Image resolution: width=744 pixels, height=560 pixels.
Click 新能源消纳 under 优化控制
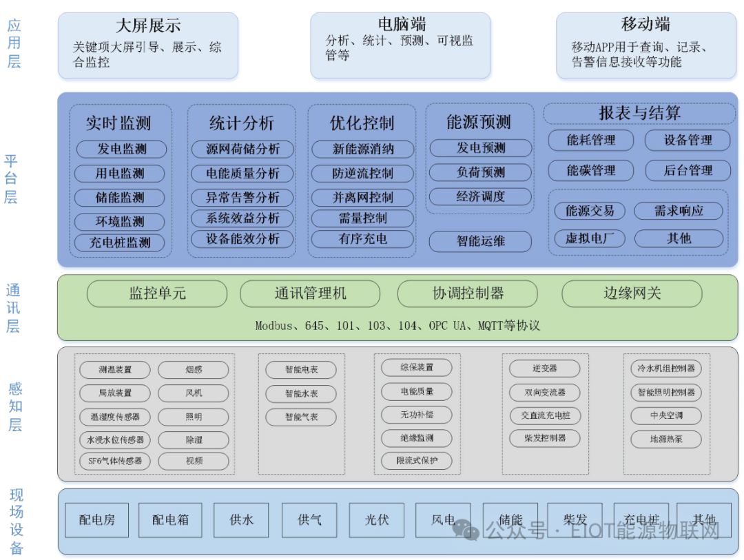point(363,149)
